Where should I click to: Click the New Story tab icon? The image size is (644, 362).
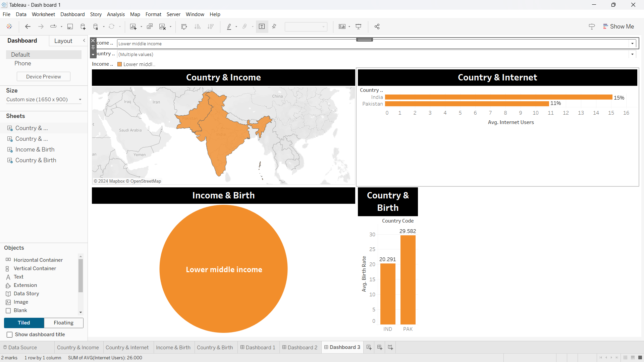click(390, 347)
